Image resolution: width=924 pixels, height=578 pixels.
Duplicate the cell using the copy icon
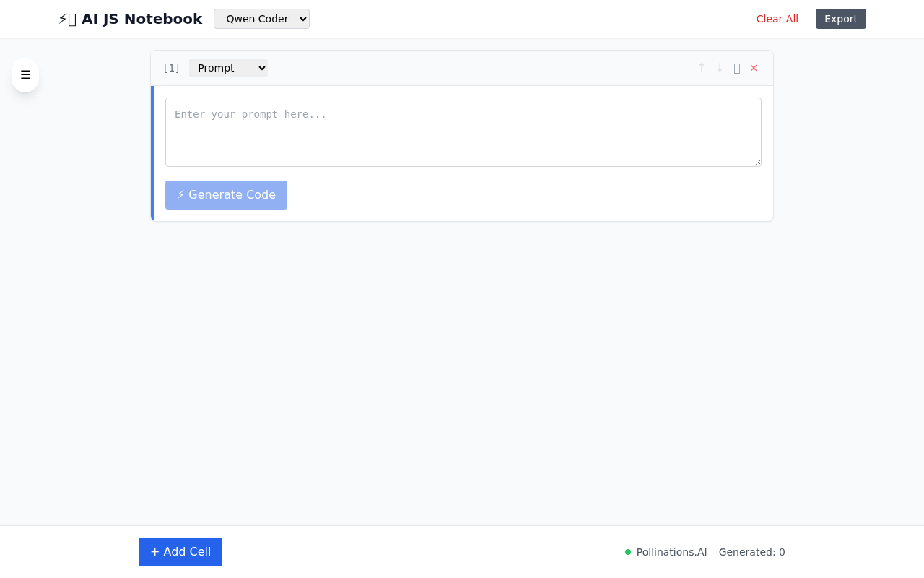(736, 67)
